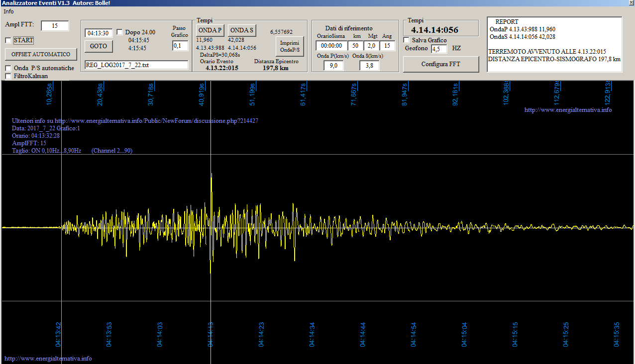Click the 'Data: 2017_7_22 Grafico:1' text
This screenshot has width=635, height=364.
click(x=46, y=128)
